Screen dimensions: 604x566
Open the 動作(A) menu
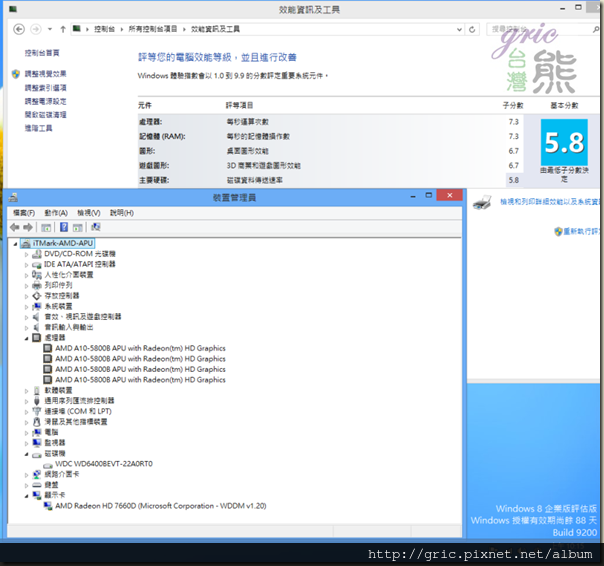click(x=56, y=213)
